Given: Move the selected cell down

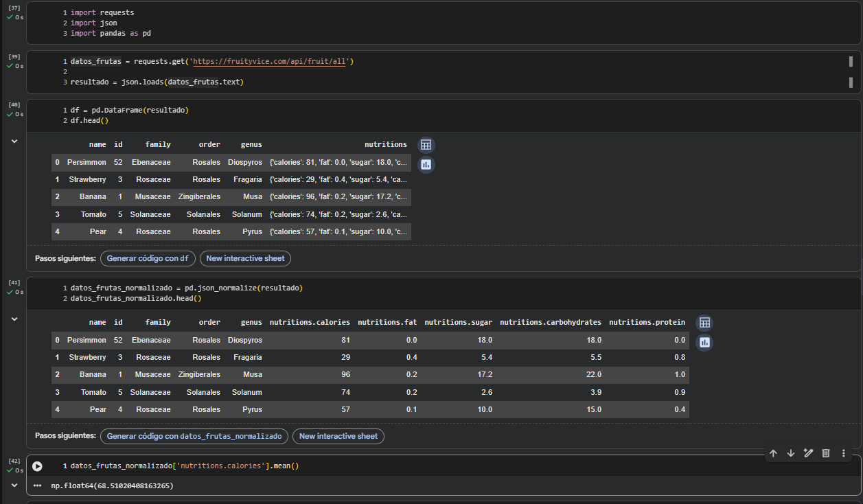Looking at the screenshot, I should point(790,453).
